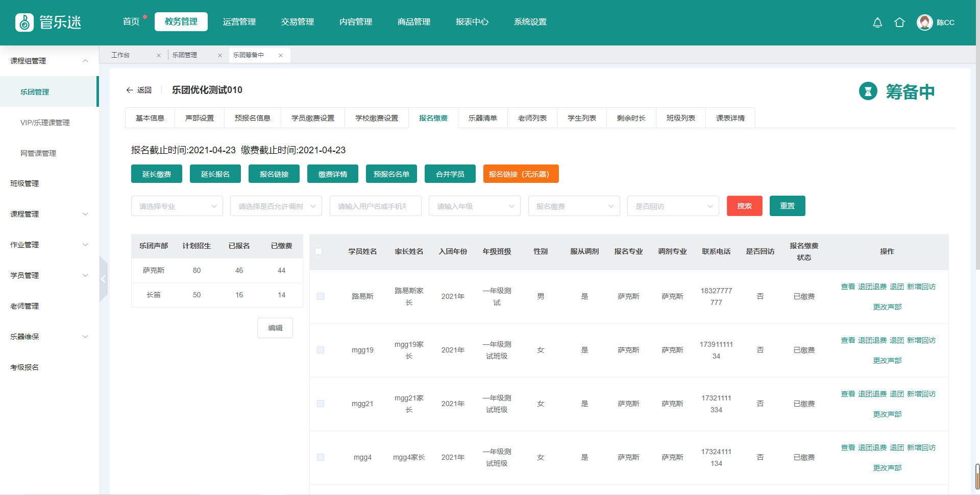This screenshot has height=495, width=980.
Task: Open the user avatar profile
Action: (924, 22)
